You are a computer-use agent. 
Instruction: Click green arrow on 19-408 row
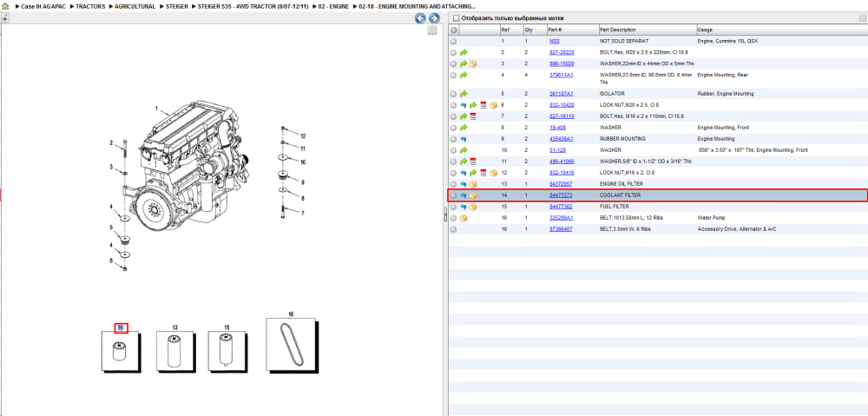pyautogui.click(x=464, y=128)
